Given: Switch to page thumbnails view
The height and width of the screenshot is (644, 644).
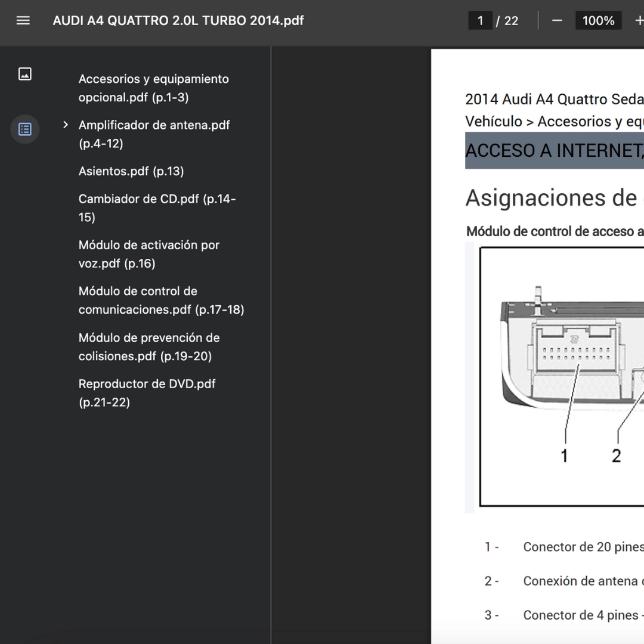Looking at the screenshot, I should 25,74.
